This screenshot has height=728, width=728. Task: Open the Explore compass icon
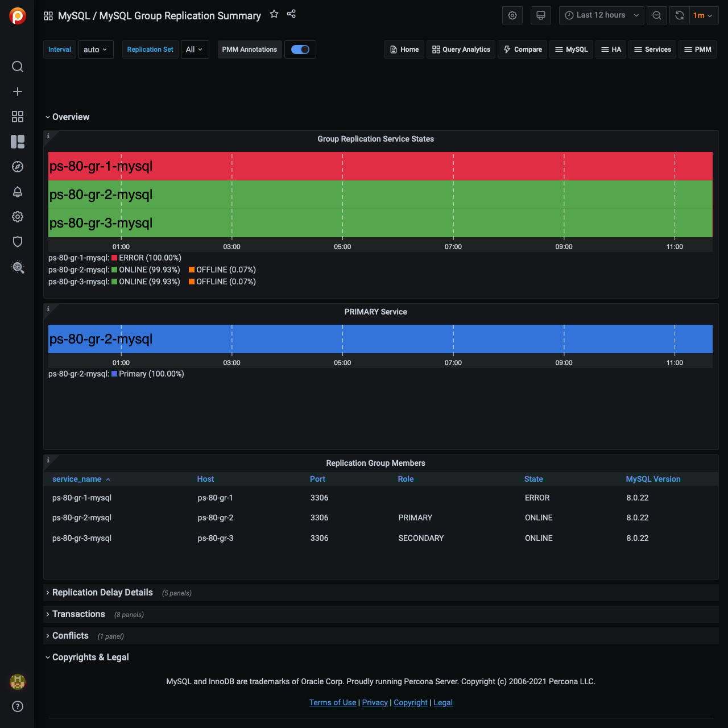pyautogui.click(x=18, y=167)
